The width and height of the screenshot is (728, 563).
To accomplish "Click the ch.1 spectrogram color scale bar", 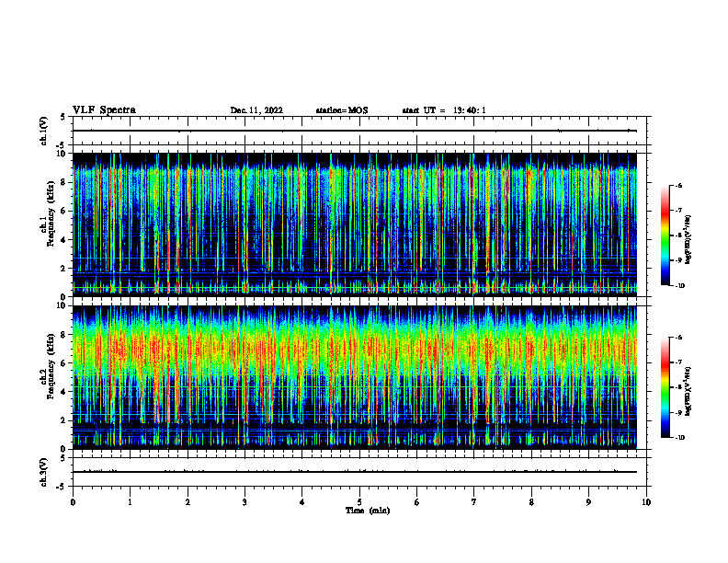I will [665, 236].
